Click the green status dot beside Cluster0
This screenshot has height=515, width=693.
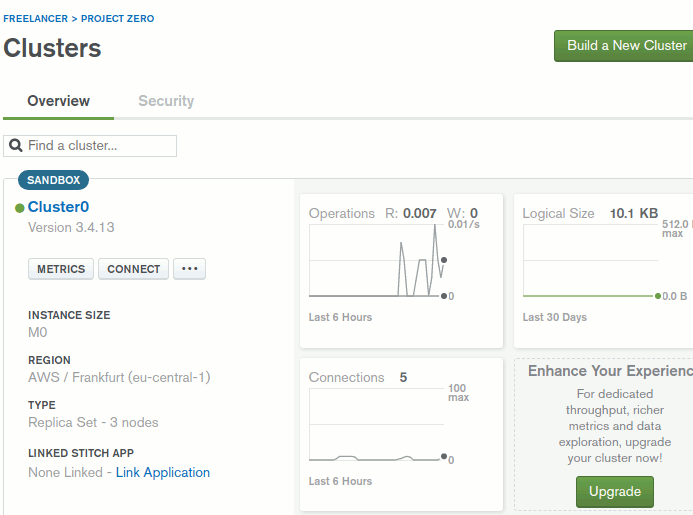pos(19,208)
